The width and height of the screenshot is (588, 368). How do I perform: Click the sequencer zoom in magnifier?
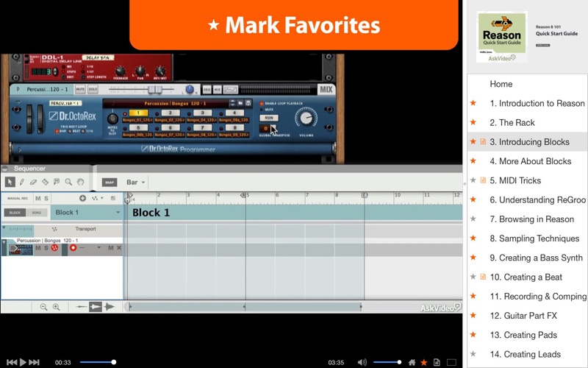[x=57, y=307]
